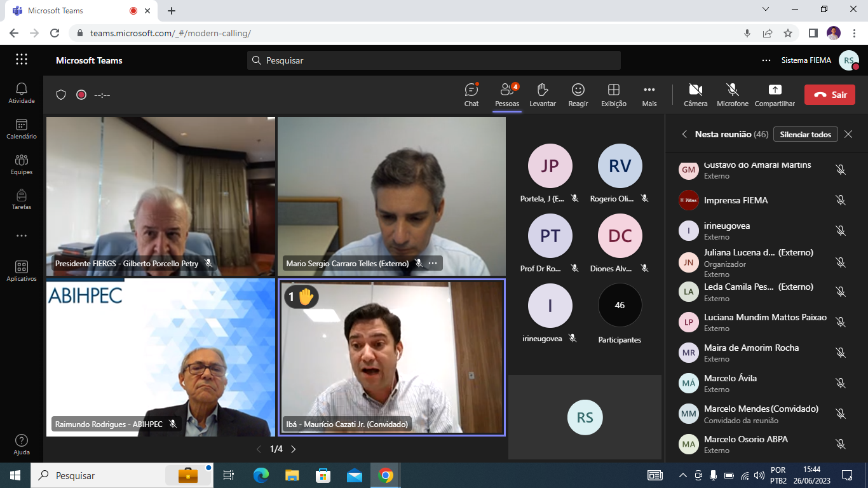The height and width of the screenshot is (488, 868).
Task: Open Ajuda help in the sidebar
Action: pyautogui.click(x=22, y=444)
